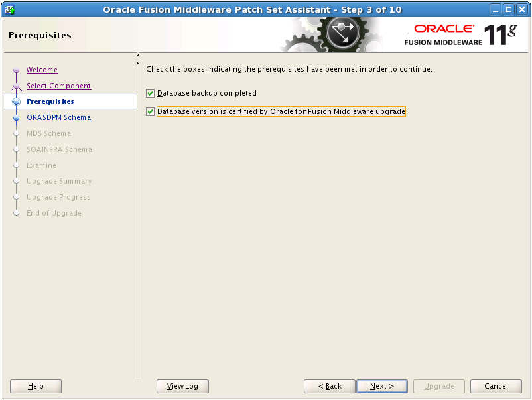Select the Prerequisites step in navigation

pyautogui.click(x=70, y=101)
